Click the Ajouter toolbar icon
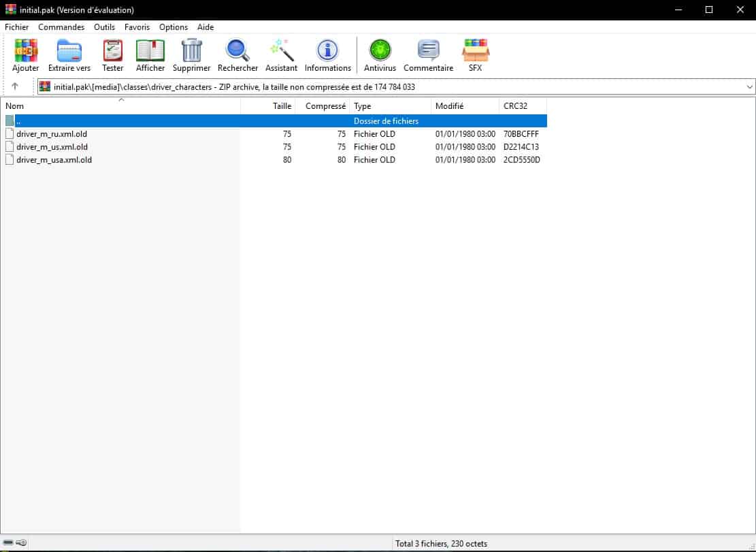Image resolution: width=756 pixels, height=552 pixels. [x=26, y=54]
